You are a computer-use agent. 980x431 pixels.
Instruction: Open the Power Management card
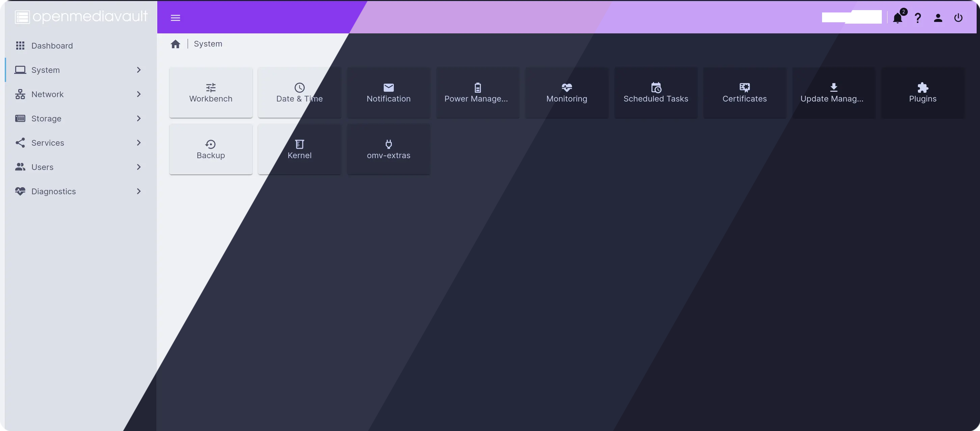pos(478,93)
